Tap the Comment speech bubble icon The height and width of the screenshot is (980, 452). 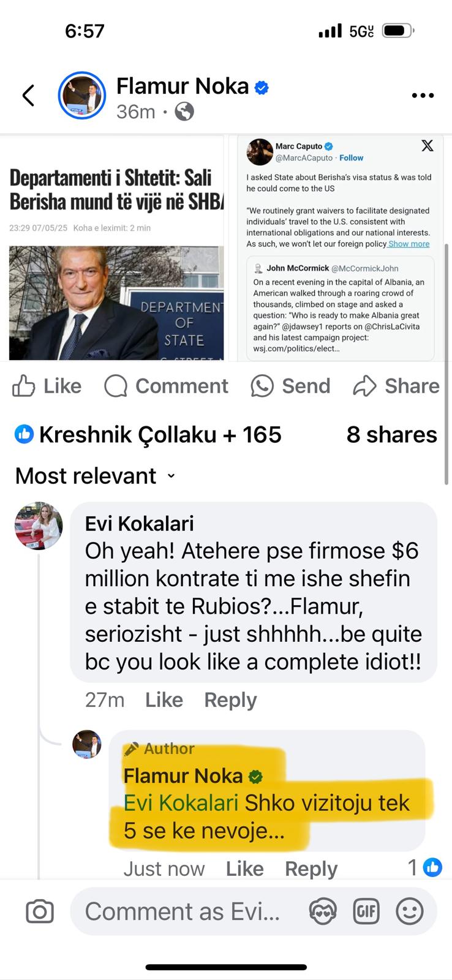(x=116, y=386)
